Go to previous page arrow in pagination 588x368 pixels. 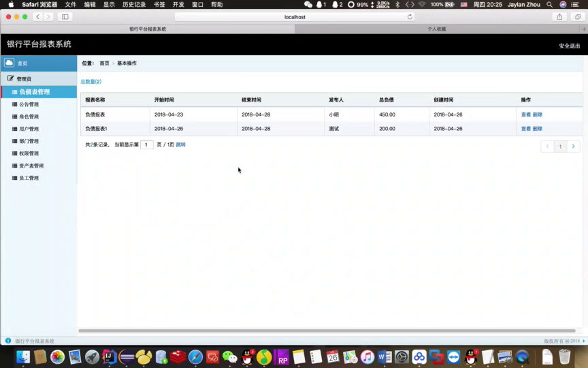pyautogui.click(x=547, y=146)
